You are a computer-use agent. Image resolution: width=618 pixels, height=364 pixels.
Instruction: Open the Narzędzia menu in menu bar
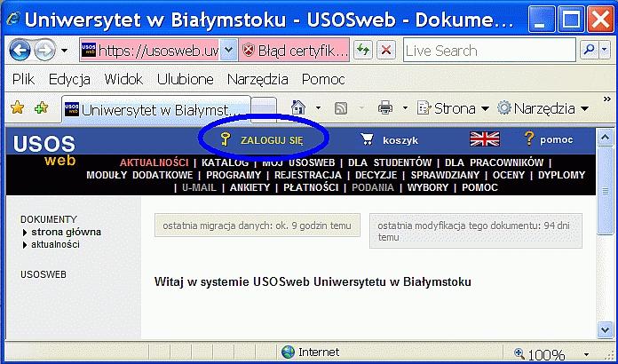[x=257, y=80]
